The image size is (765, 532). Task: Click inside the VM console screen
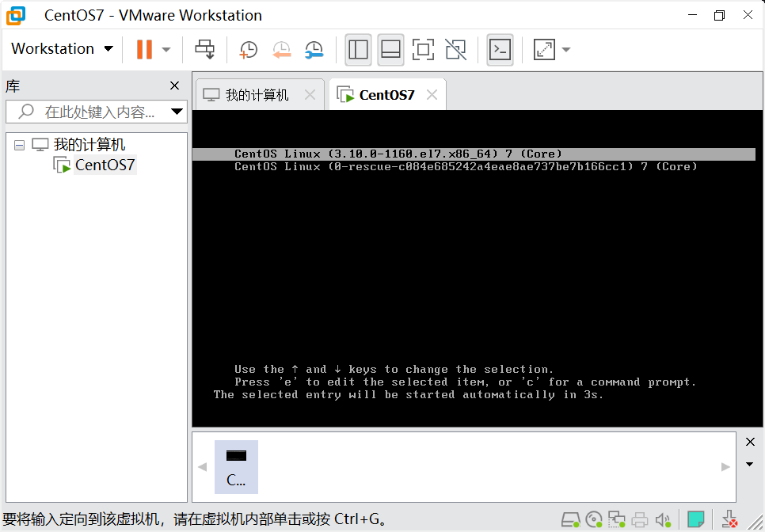[x=477, y=268]
